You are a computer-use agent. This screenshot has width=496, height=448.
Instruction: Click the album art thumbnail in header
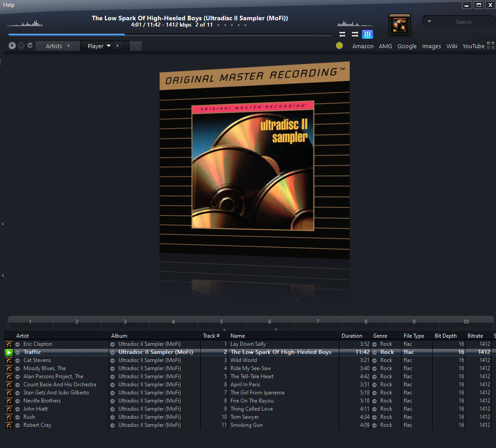399,24
